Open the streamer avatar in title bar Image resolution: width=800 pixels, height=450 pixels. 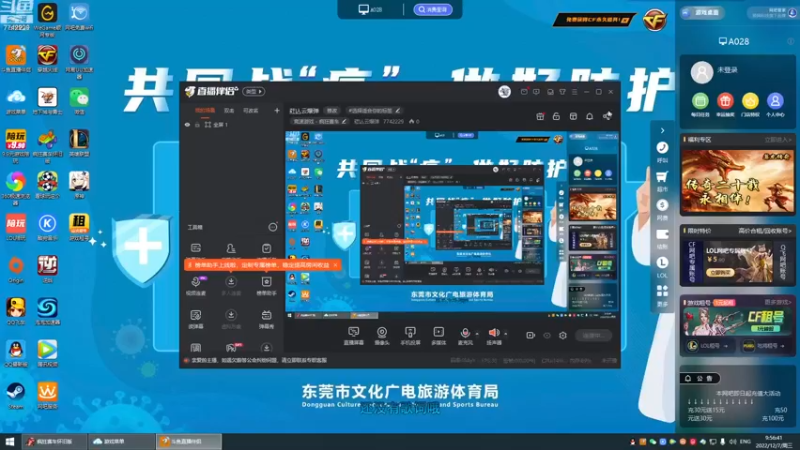504,91
